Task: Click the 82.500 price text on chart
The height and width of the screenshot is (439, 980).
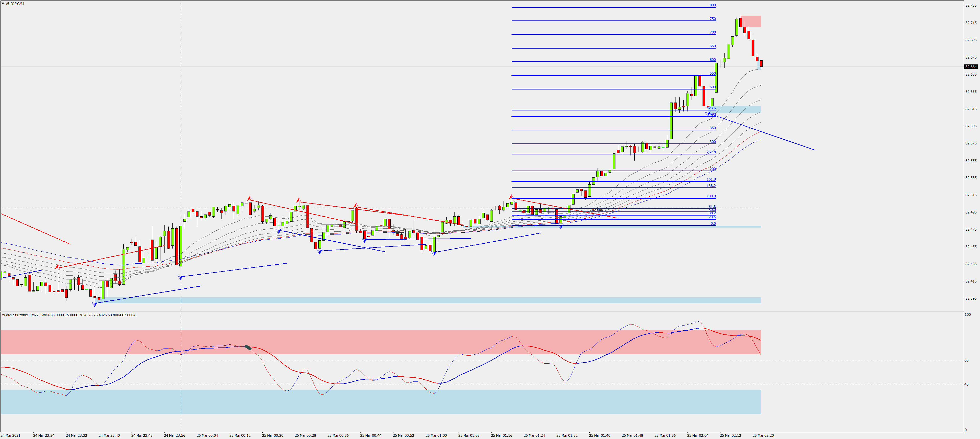Action: click(x=597, y=210)
